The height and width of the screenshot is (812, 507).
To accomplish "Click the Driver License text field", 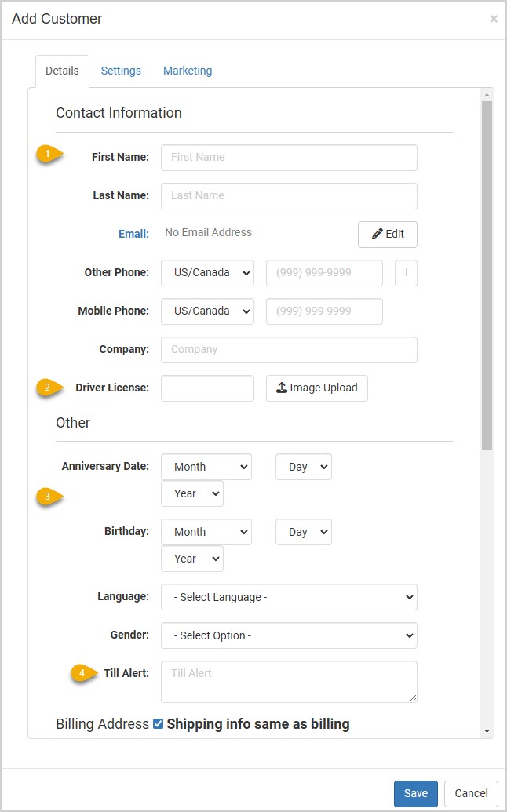I will pyautogui.click(x=207, y=388).
